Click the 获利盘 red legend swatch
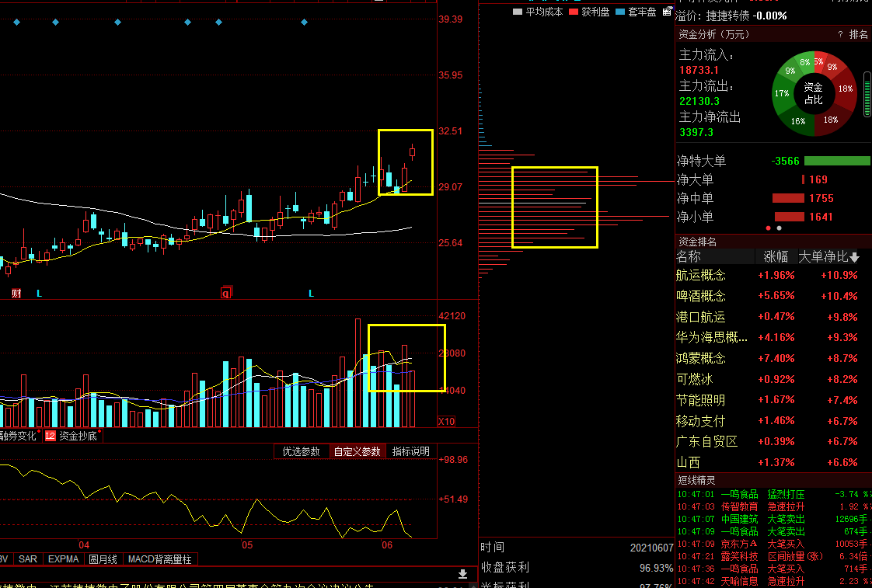872x588 pixels. (574, 12)
